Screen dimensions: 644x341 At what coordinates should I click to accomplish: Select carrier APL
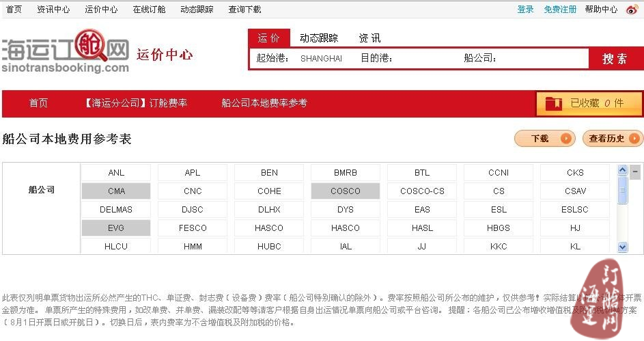193,173
